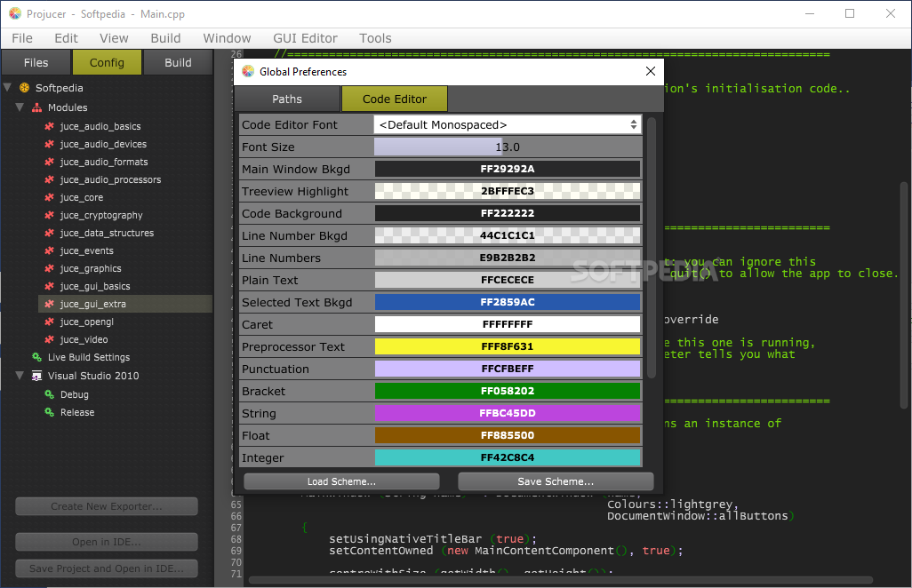
Task: Open the File menu
Action: click(22, 38)
